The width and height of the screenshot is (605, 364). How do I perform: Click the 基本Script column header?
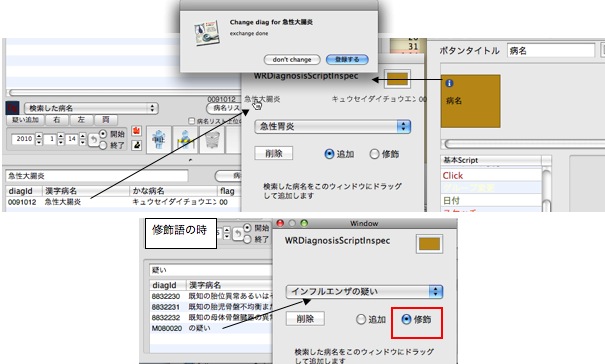(491, 160)
